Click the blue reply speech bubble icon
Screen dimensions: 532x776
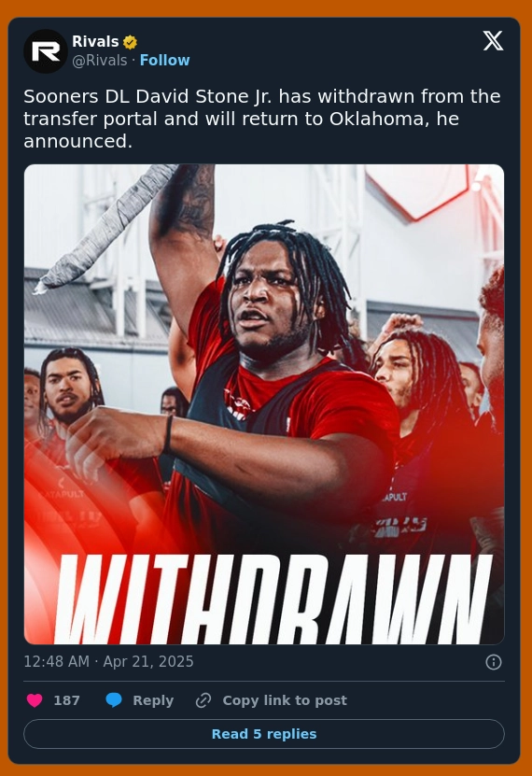coord(114,700)
